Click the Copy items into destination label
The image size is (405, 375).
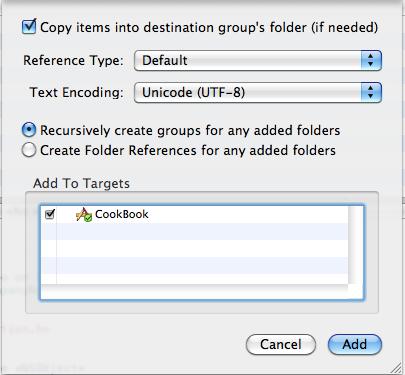(209, 27)
